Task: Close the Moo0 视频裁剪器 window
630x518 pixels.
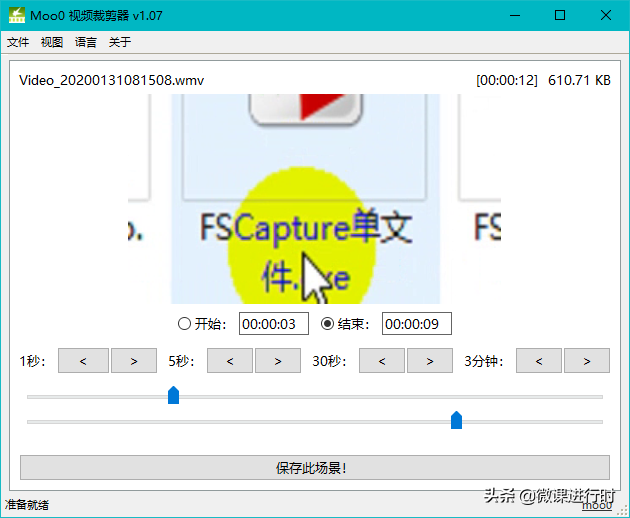Action: click(x=606, y=15)
